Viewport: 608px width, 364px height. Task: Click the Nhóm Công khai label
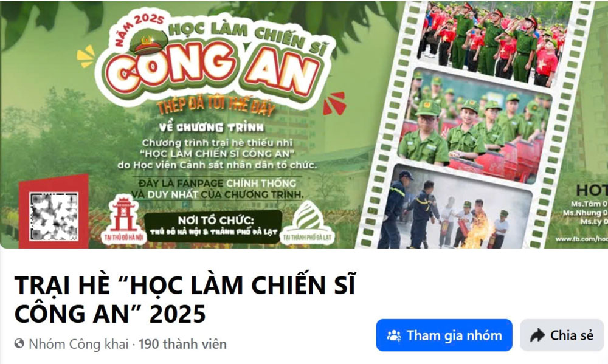point(78,344)
